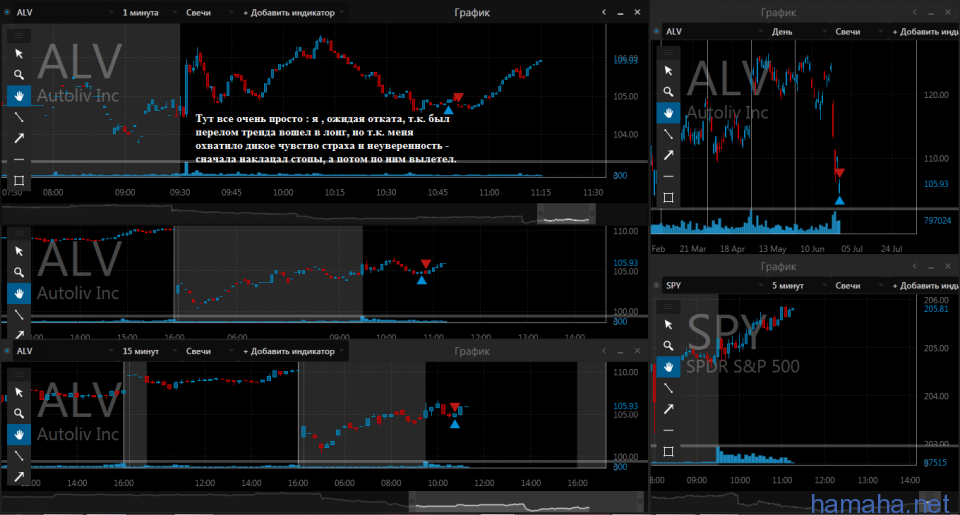Pick the arrow tool in ALV daily chart
Screen dimensions: 960x515
pos(669,155)
